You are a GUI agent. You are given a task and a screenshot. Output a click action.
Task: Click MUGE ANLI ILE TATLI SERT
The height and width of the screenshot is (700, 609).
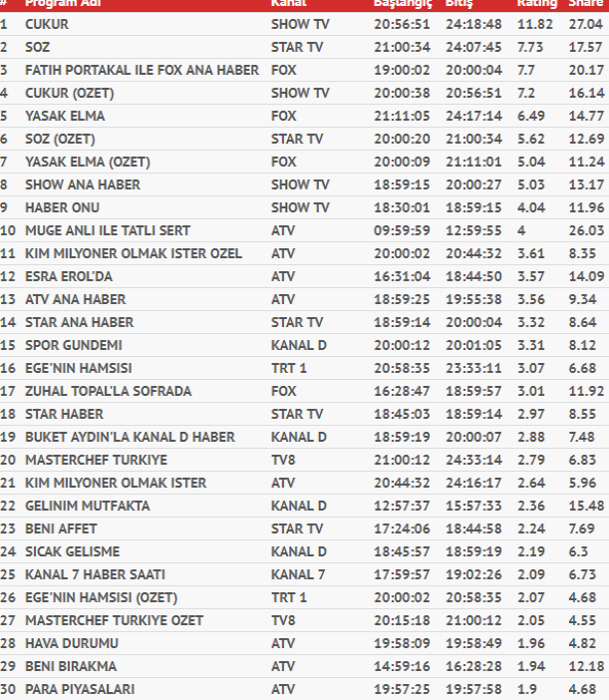[x=108, y=230]
